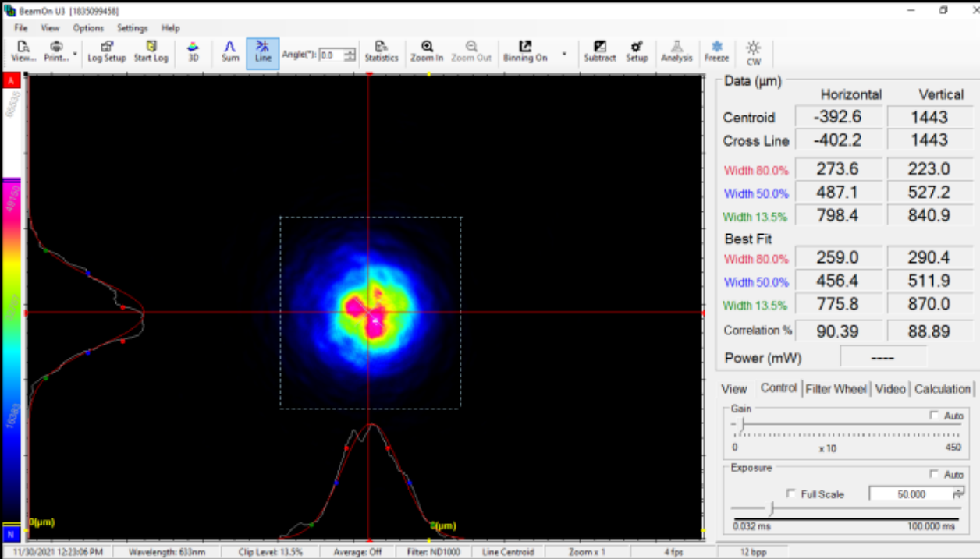Check the Full Scale checkbox
Screen dimensions: 980x559
791,494
